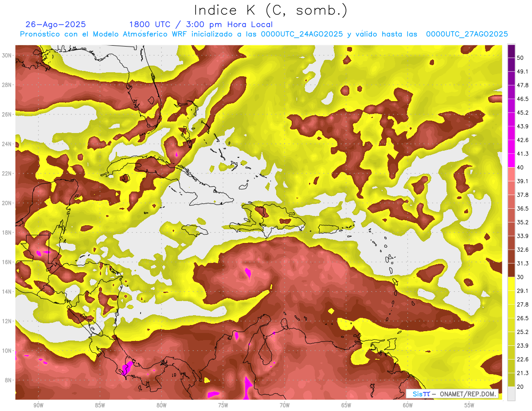532x411 pixels.
Task: Click the colorbar value "30"
Action: click(x=521, y=277)
